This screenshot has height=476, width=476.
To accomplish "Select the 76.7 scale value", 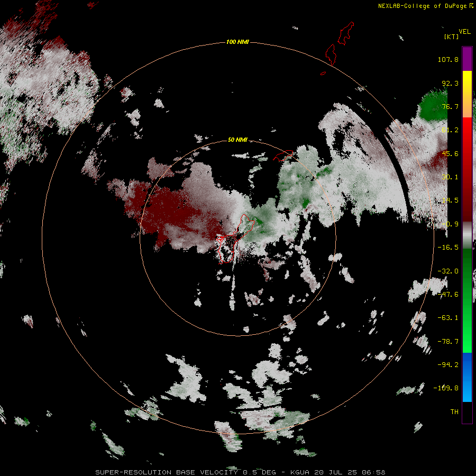I will click(x=450, y=106).
